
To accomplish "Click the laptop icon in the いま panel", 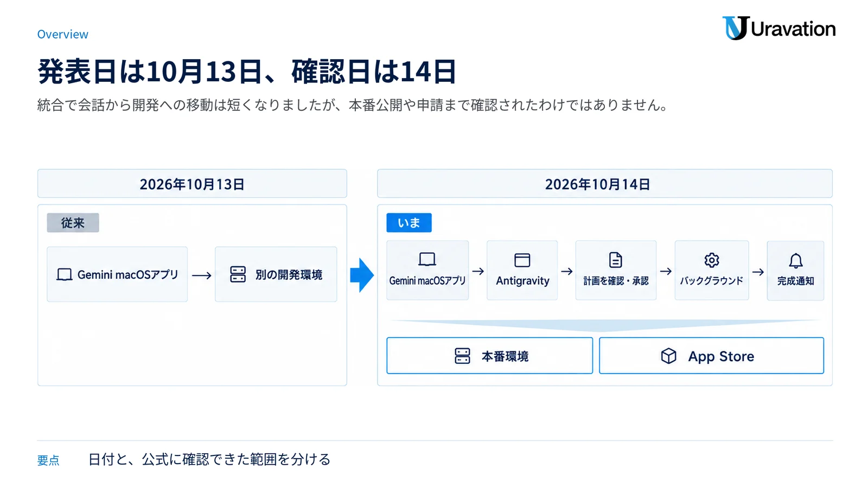I will pos(427,260).
